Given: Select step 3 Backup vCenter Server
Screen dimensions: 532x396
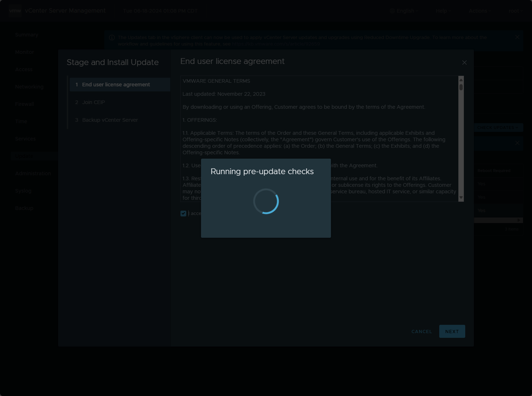Looking at the screenshot, I should (x=120, y=120).
